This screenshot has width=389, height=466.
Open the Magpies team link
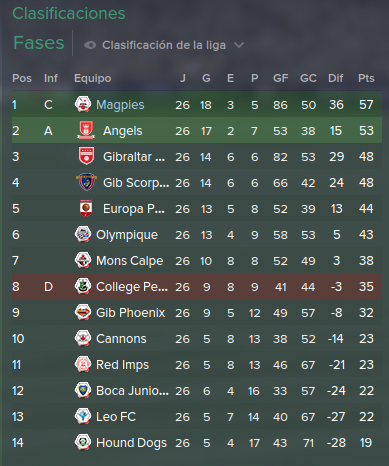click(x=120, y=105)
